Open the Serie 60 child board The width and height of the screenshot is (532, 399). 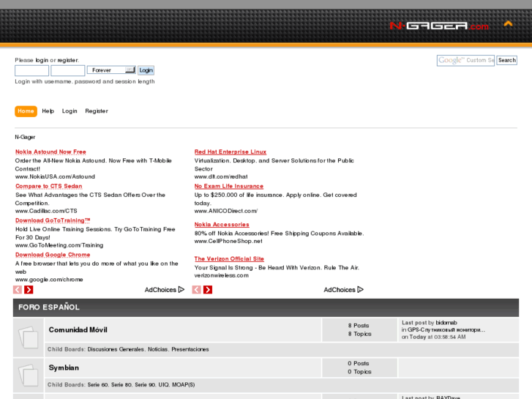98,385
